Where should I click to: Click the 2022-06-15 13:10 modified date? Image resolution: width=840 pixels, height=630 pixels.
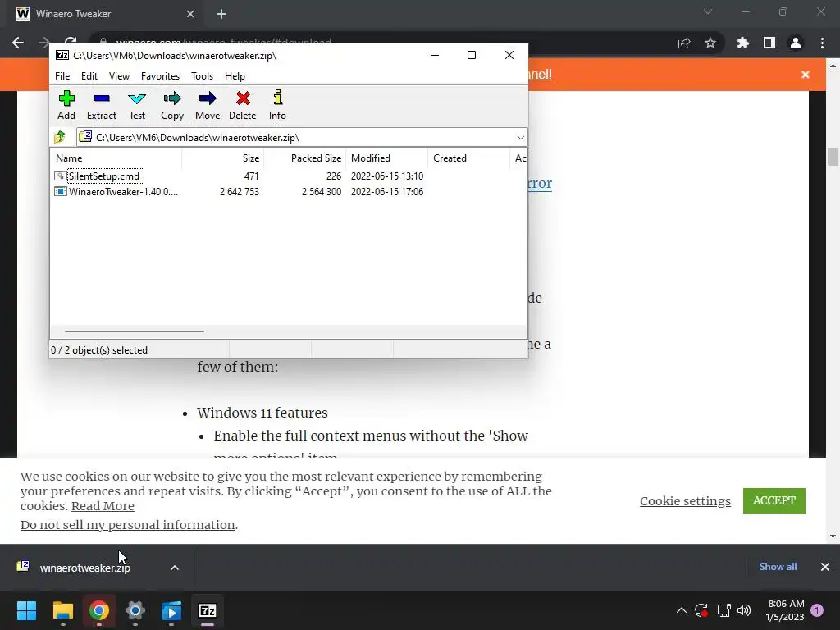(387, 176)
